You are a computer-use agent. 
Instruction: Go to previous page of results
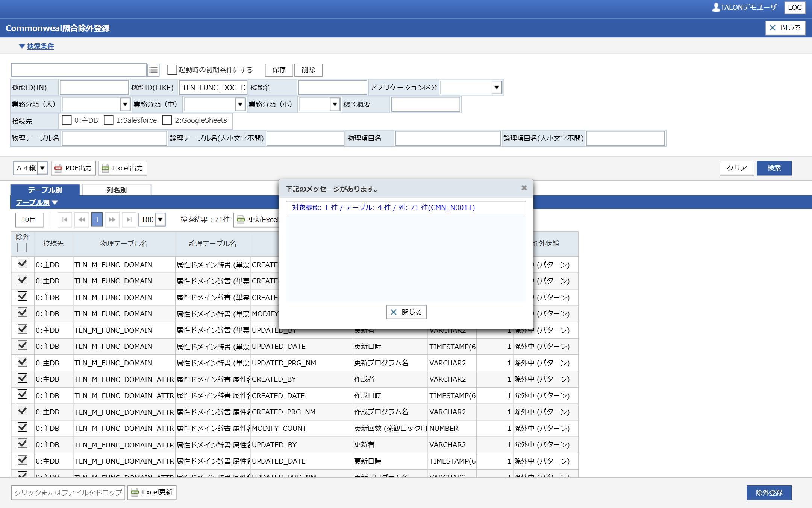tap(82, 220)
